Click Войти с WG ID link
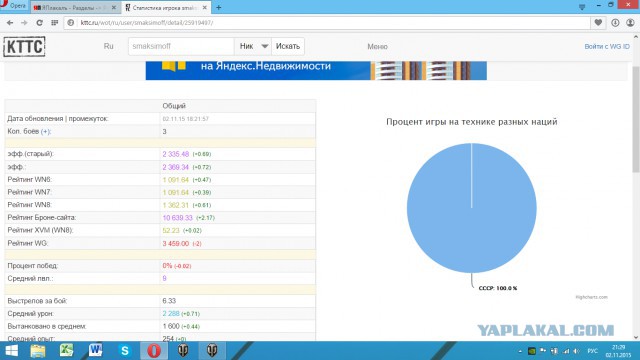The image size is (640, 360). pyautogui.click(x=607, y=47)
